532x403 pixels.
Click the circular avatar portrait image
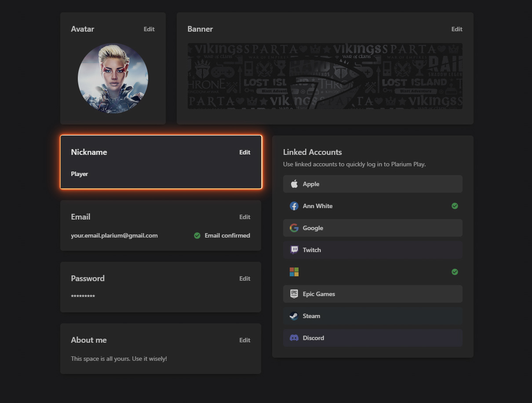click(113, 78)
